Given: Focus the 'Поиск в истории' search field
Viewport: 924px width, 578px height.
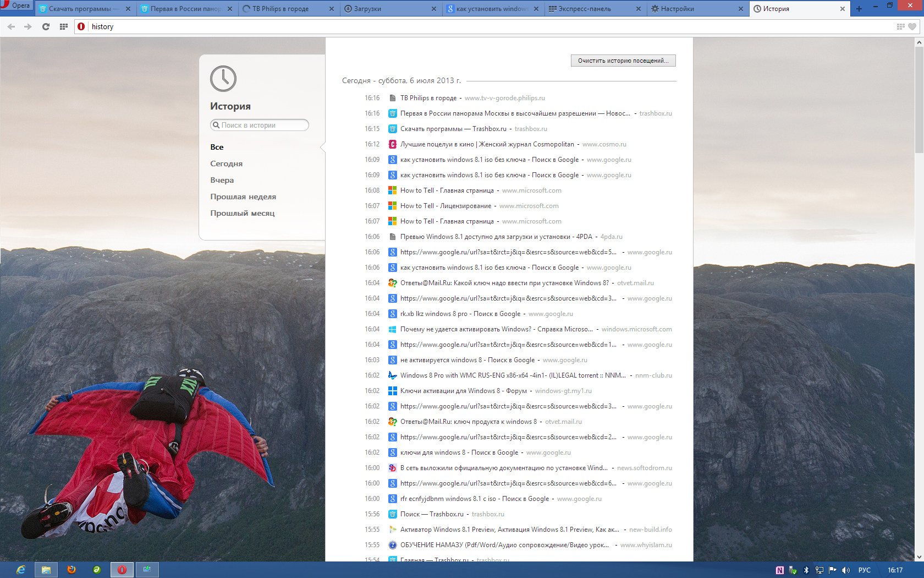Looking at the screenshot, I should 260,125.
